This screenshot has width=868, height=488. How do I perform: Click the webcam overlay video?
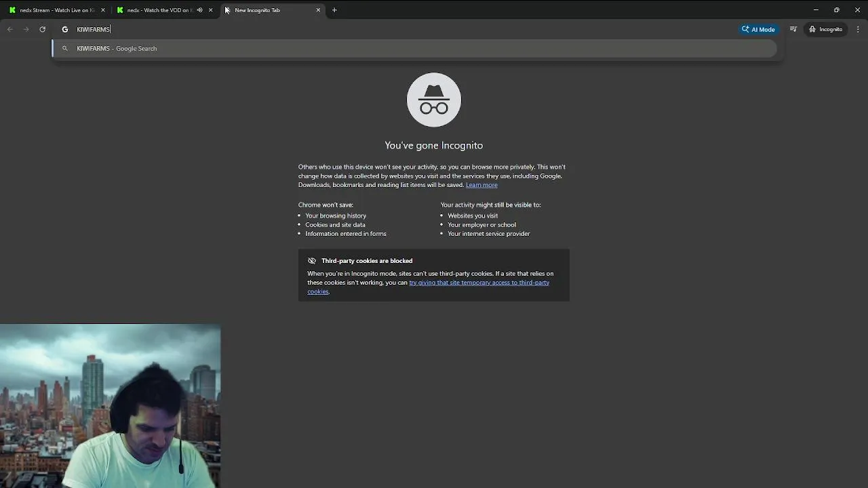coord(110,406)
